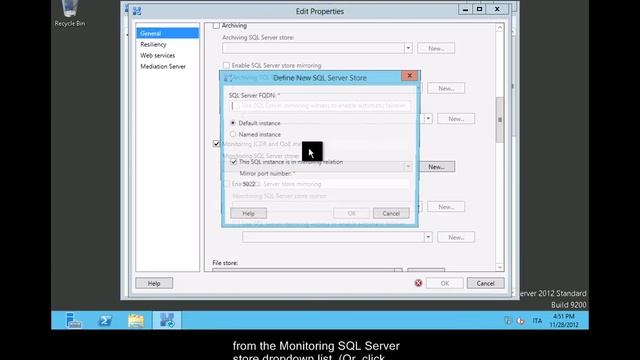The height and width of the screenshot is (360, 640).
Task: Click the Mirror port number field showing 5022
Action: click(x=324, y=184)
